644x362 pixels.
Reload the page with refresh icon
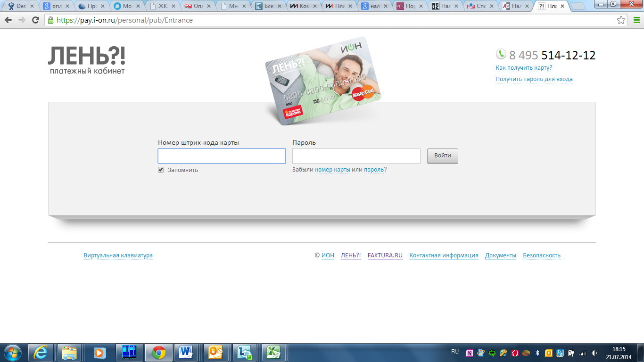coord(35,20)
